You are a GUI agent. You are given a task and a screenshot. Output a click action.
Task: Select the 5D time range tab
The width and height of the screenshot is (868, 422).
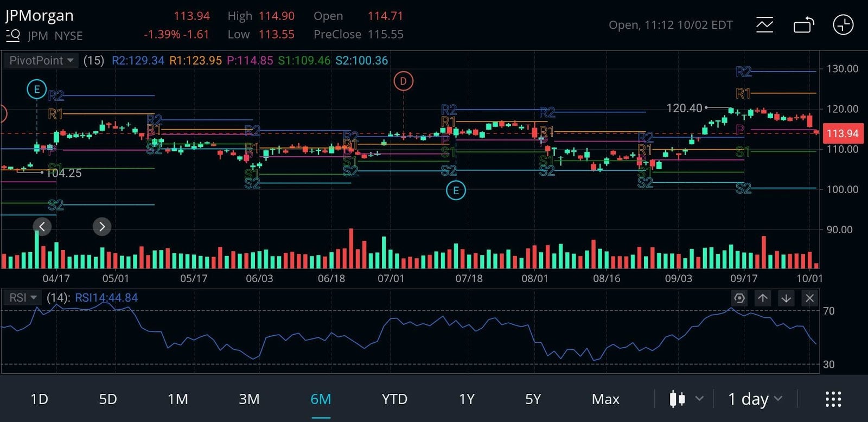tap(108, 399)
